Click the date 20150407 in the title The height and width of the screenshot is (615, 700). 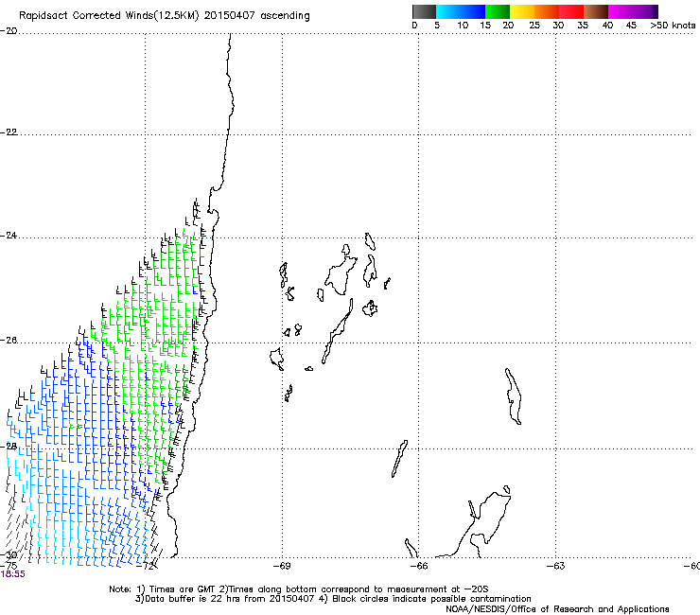(229, 16)
